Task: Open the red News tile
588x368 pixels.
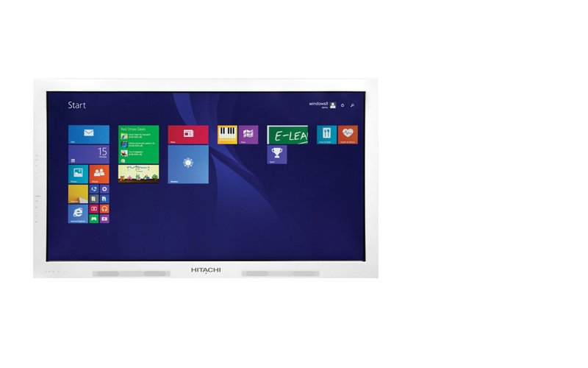Action: (188, 135)
